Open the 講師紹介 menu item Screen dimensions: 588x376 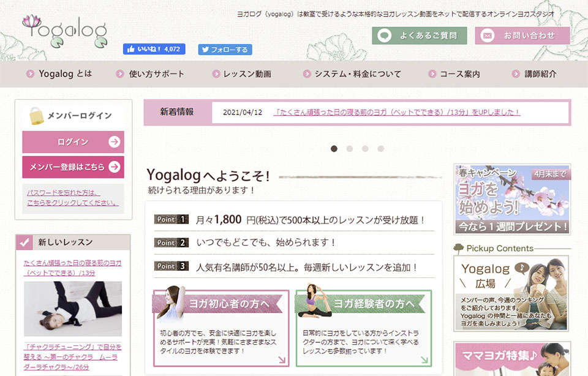[534, 74]
